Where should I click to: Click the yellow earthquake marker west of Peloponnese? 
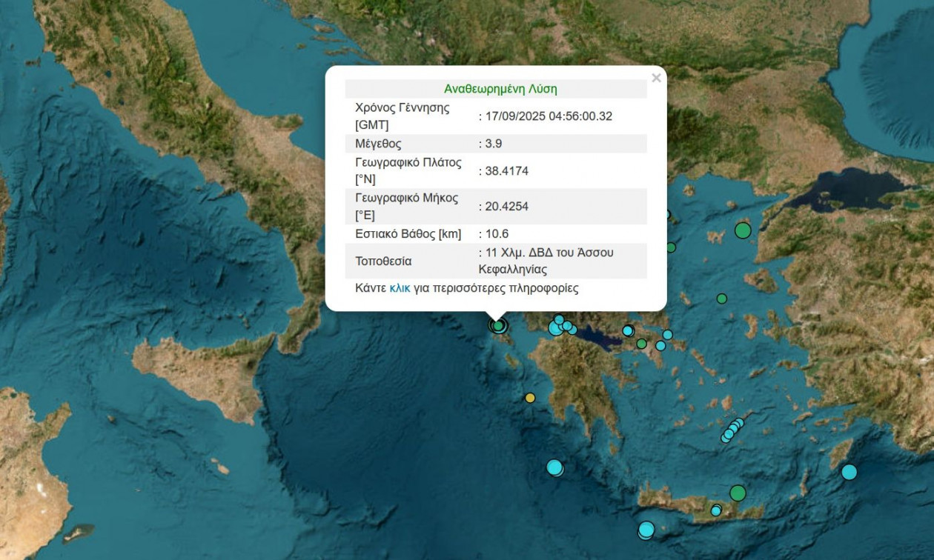click(x=530, y=398)
